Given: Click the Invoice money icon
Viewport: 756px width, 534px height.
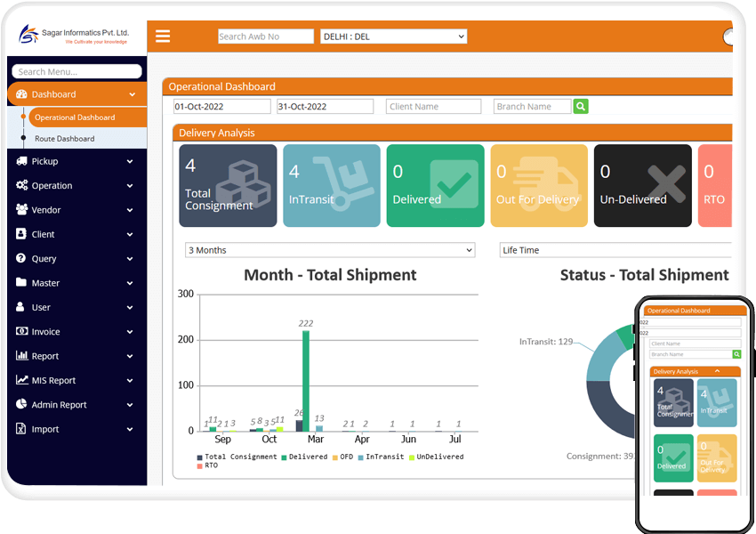Looking at the screenshot, I should (x=21, y=331).
